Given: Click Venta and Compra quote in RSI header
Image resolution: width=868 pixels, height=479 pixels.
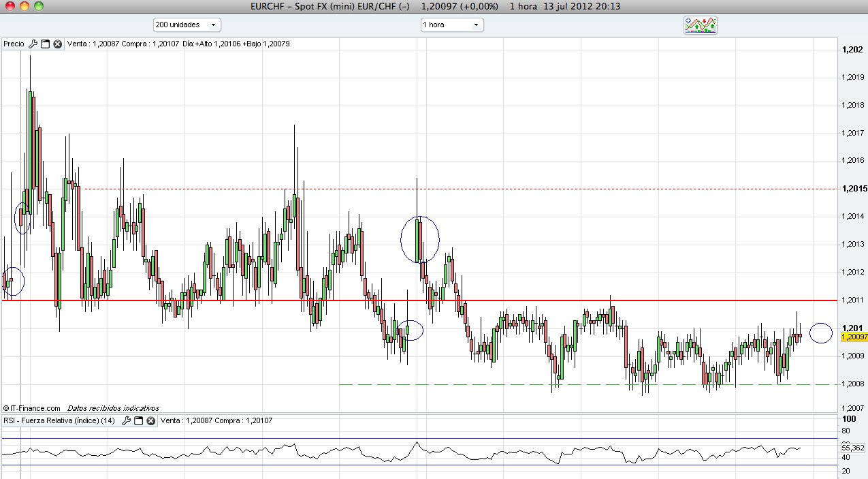Looking at the screenshot, I should pyautogui.click(x=216, y=421).
